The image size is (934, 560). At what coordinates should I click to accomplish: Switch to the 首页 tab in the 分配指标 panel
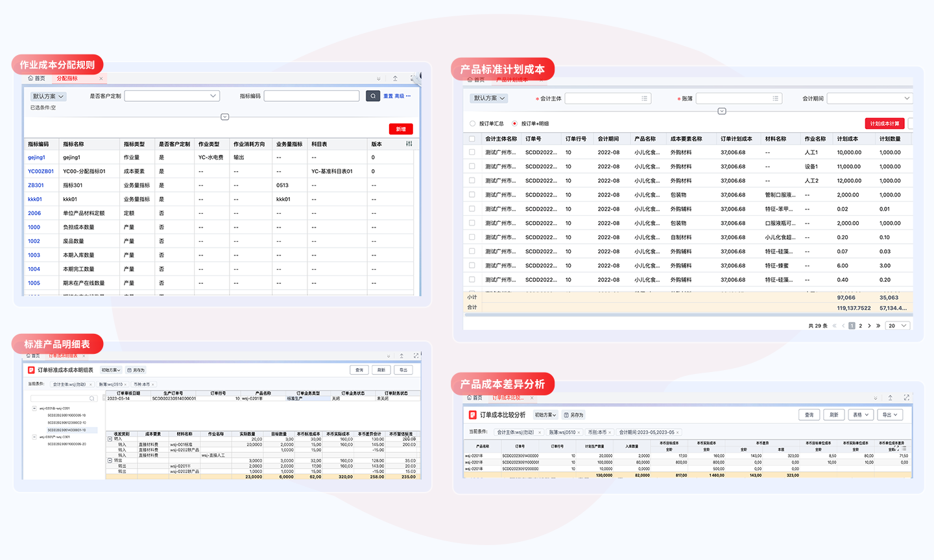[x=36, y=78]
